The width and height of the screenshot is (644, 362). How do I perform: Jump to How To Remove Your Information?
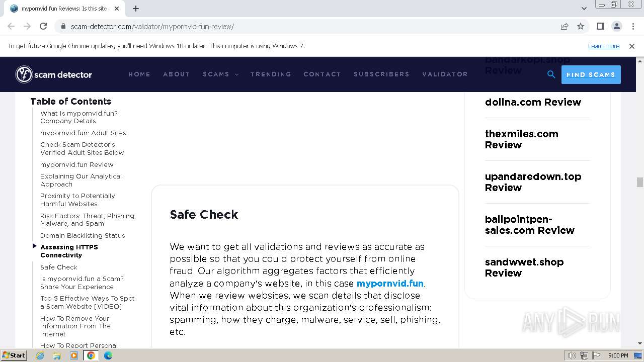75,326
